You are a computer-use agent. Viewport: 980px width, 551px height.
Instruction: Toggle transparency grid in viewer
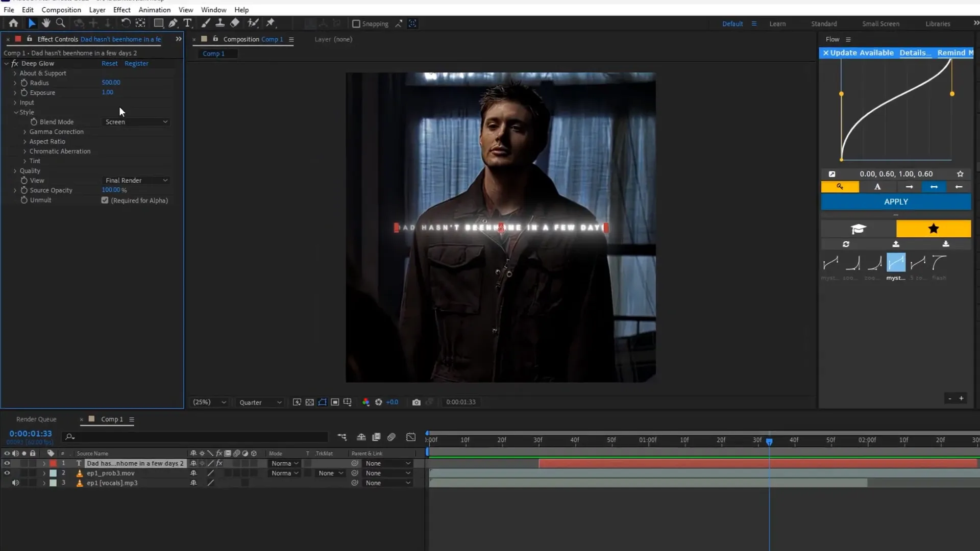click(309, 402)
